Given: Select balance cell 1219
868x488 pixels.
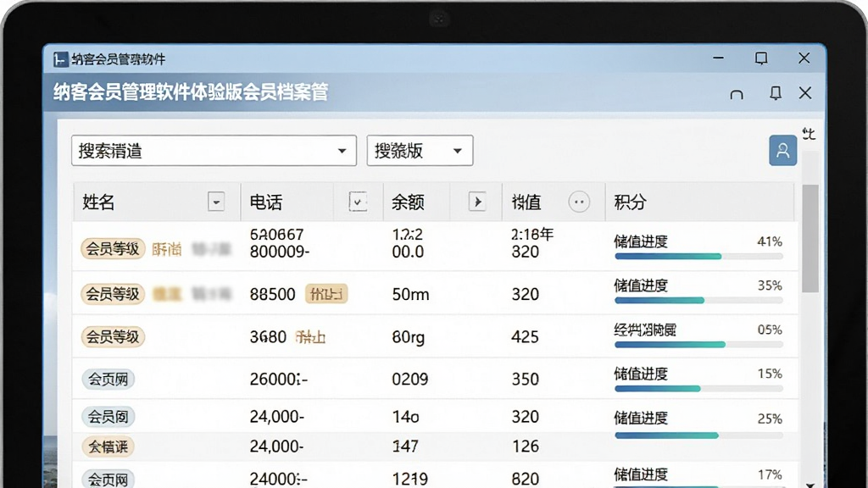Looking at the screenshot, I should tap(409, 479).
